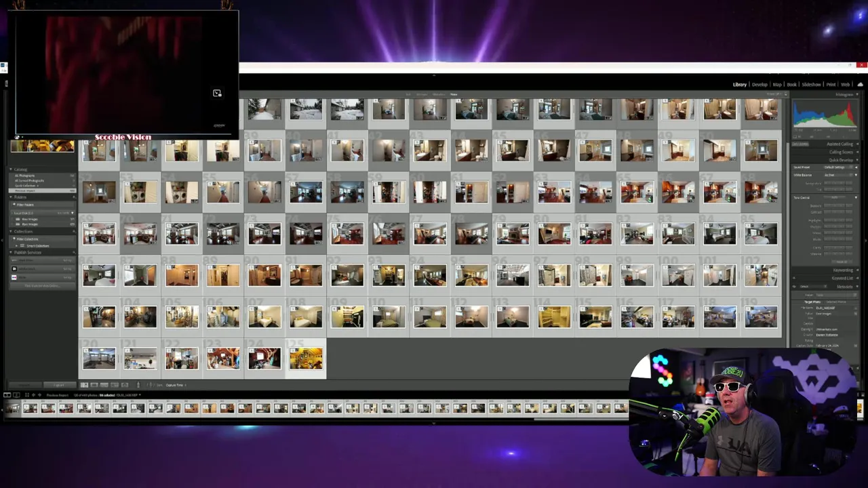The width and height of the screenshot is (868, 488).
Task: Collapse the Folders panel
Action: pos(11,197)
